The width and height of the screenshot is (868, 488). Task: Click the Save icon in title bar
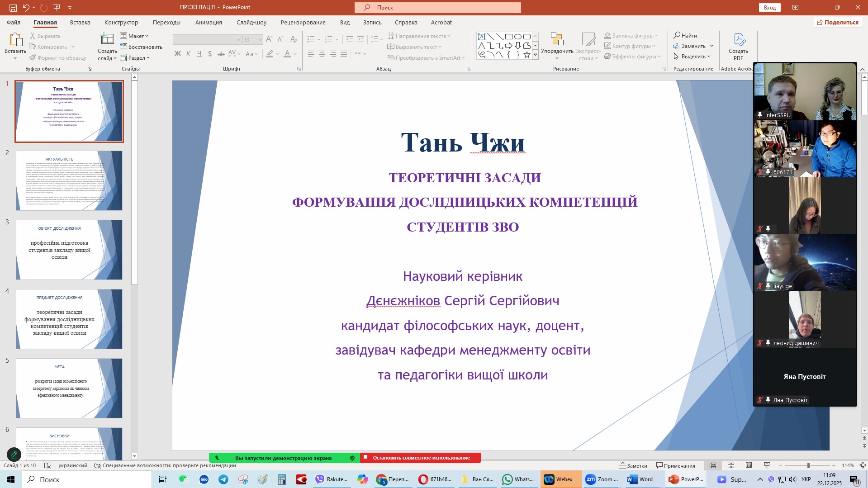[x=13, y=8]
